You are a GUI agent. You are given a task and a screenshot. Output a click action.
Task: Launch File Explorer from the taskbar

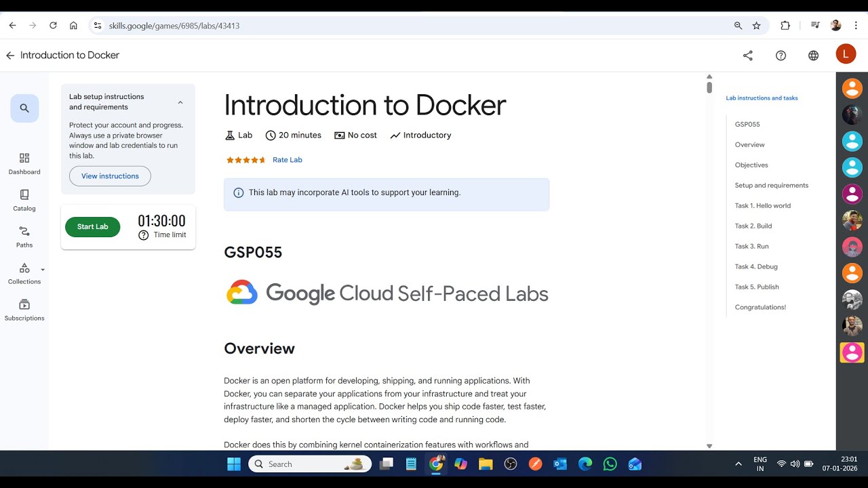(485, 464)
